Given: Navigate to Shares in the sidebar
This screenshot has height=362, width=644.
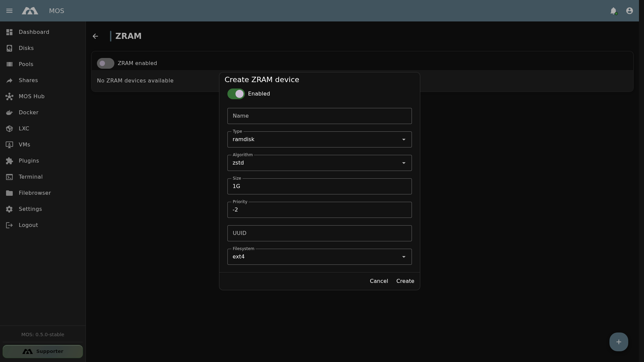Looking at the screenshot, I should [43, 80].
